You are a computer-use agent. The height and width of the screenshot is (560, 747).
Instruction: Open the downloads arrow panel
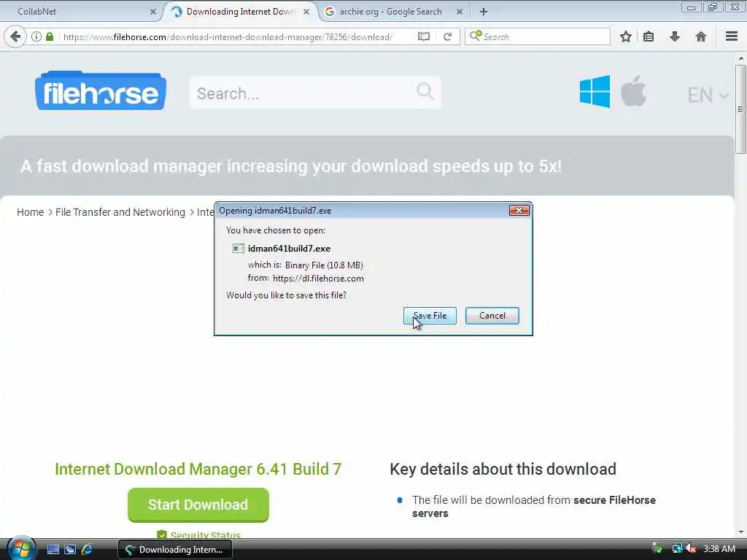[x=675, y=36]
